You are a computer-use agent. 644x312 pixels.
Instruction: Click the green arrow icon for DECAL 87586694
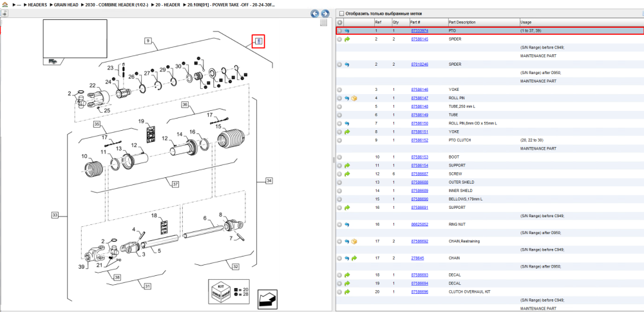tap(347, 283)
